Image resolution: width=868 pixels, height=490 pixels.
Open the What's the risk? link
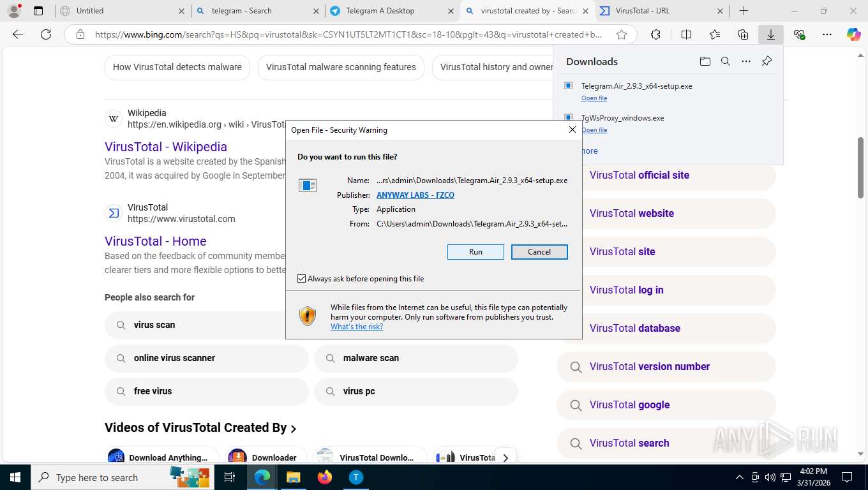click(357, 327)
